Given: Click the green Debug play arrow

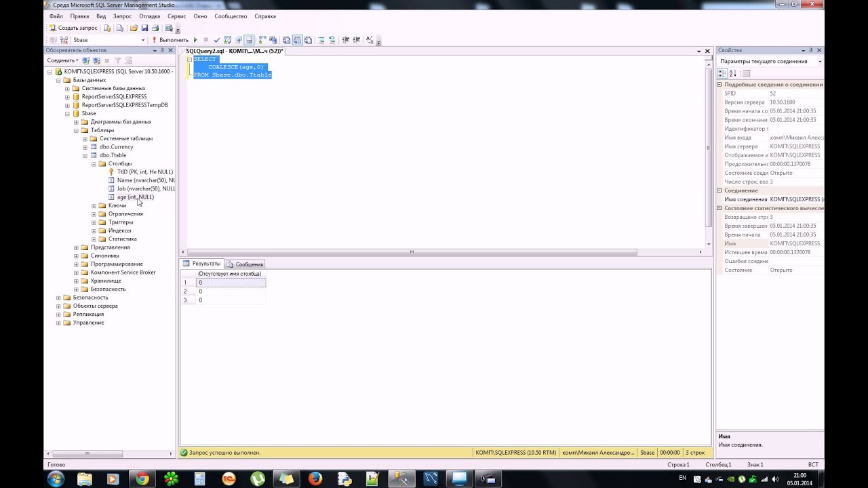Looking at the screenshot, I should pyautogui.click(x=195, y=40).
